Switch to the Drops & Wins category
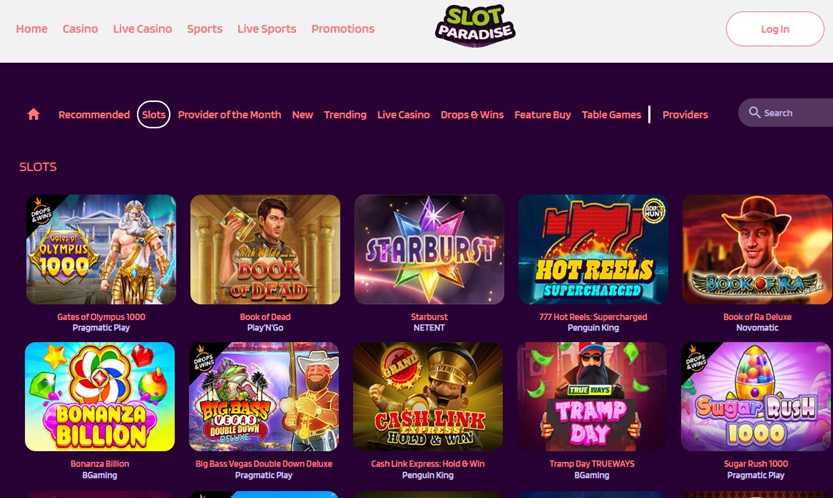 (x=472, y=114)
